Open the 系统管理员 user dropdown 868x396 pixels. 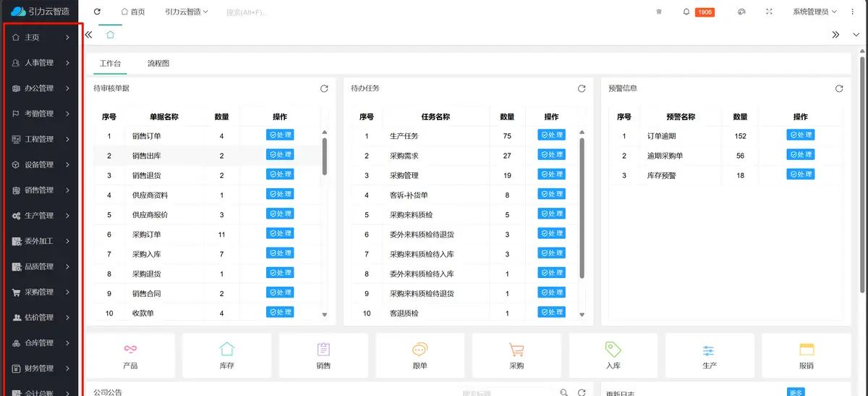click(814, 12)
